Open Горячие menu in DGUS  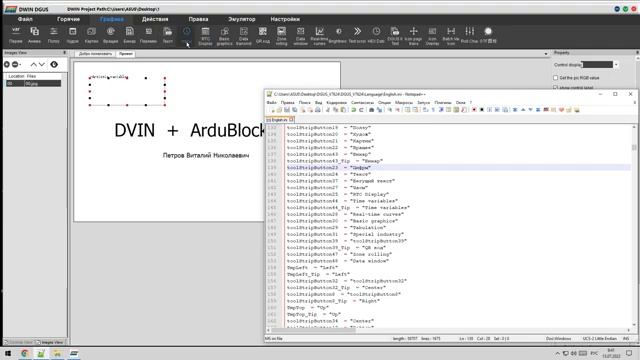(x=68, y=19)
